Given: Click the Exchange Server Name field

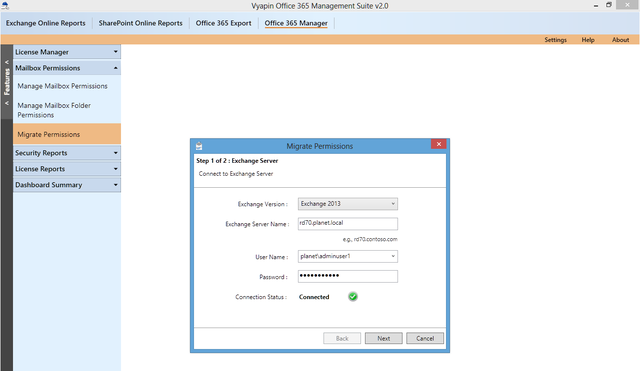Looking at the screenshot, I should click(348, 224).
